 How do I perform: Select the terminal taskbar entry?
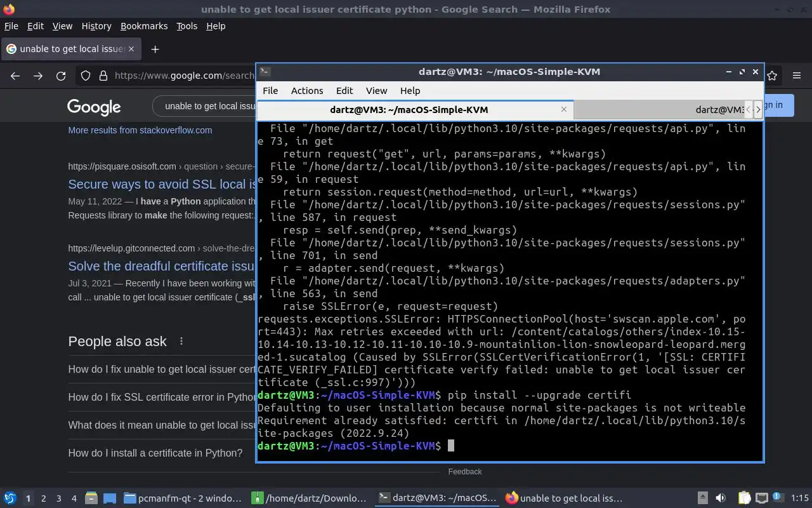(436, 498)
